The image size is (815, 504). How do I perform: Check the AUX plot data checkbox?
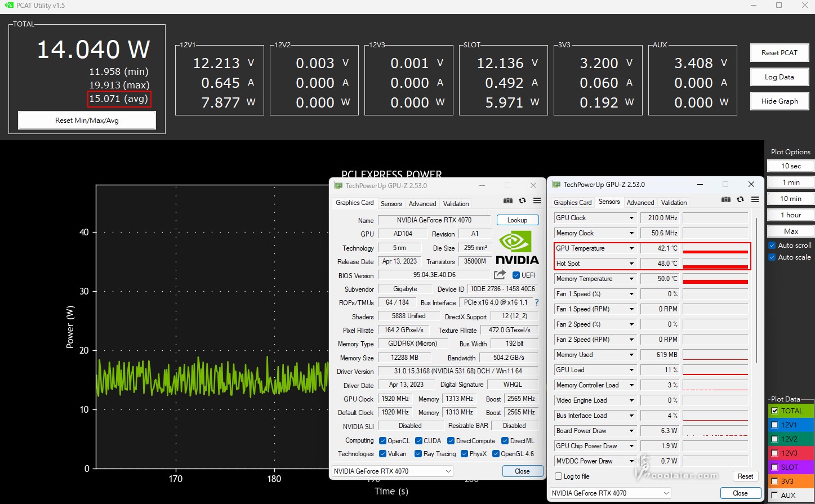pos(775,496)
